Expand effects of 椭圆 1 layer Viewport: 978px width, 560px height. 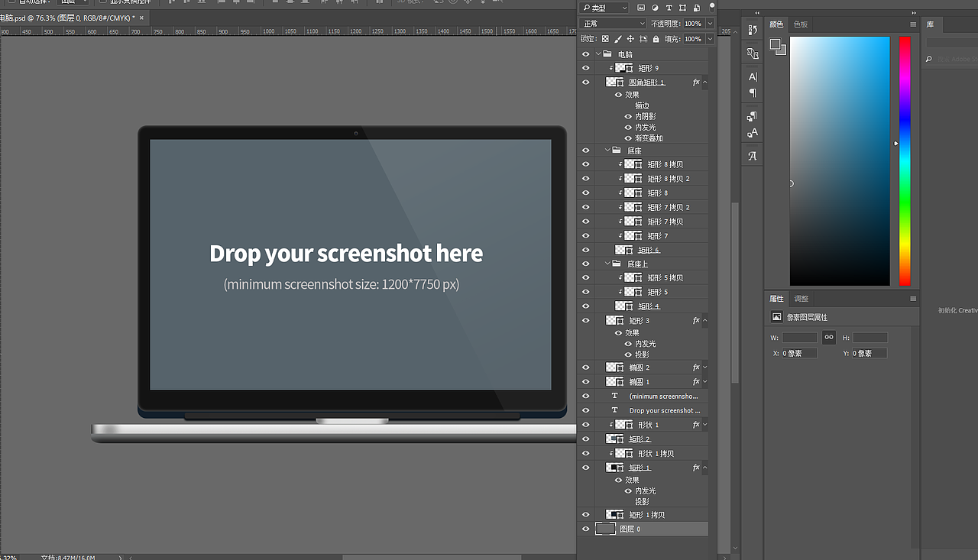704,381
